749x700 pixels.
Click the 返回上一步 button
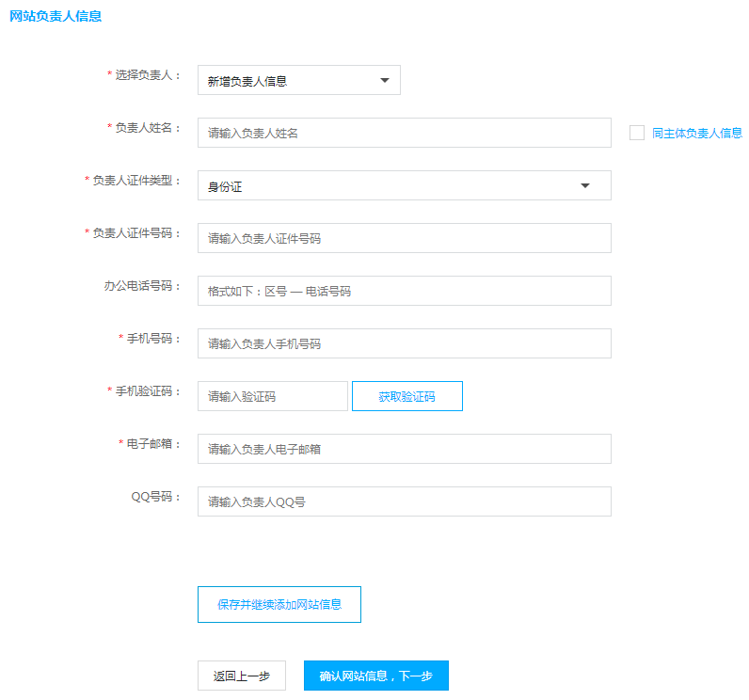tap(242, 676)
